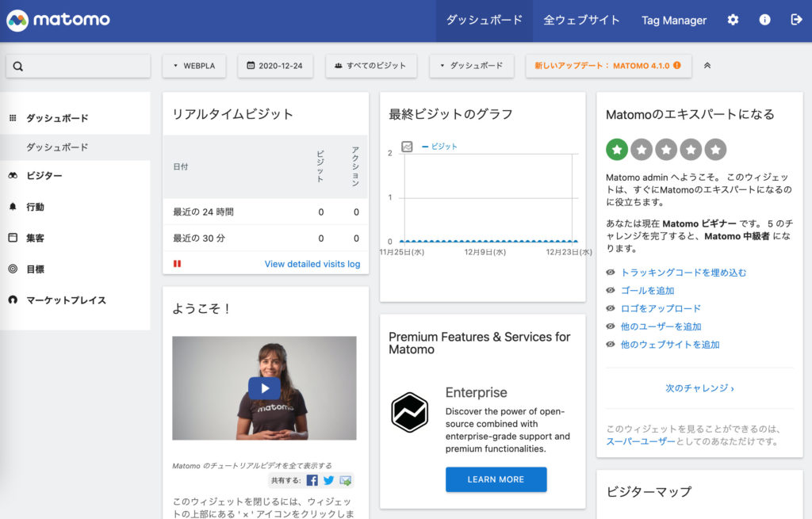Open Tag Manager in top navigation

click(x=674, y=20)
